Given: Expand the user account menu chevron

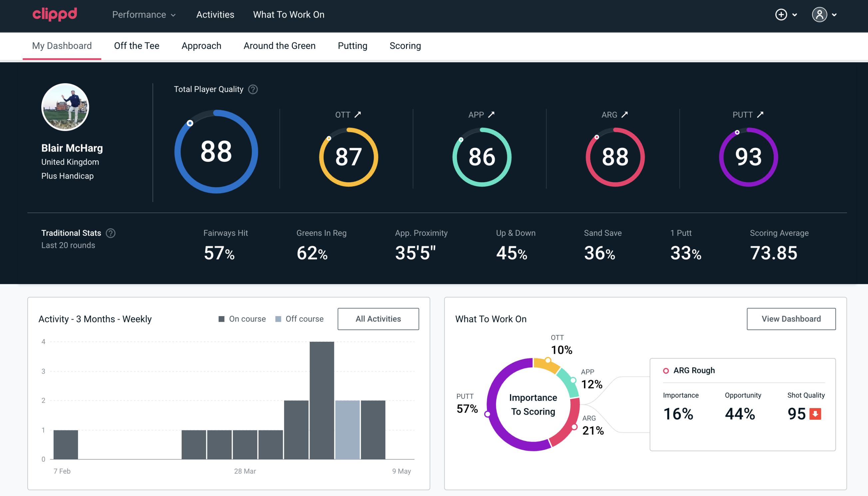Looking at the screenshot, I should 835,14.
